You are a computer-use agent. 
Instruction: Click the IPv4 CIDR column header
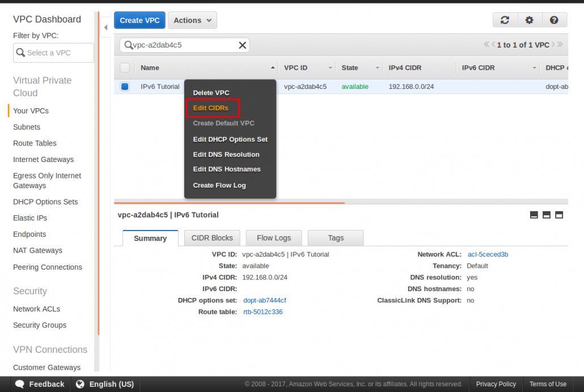[405, 68]
